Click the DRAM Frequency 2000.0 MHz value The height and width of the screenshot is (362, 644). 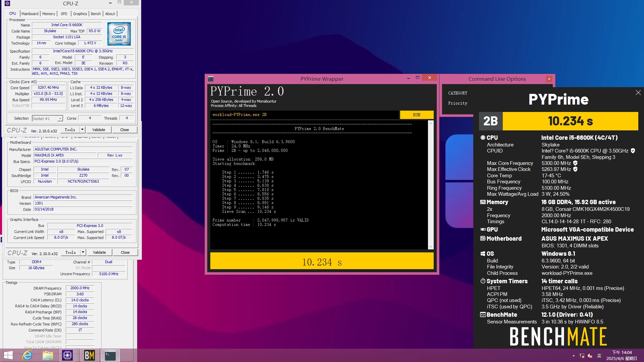point(80,288)
